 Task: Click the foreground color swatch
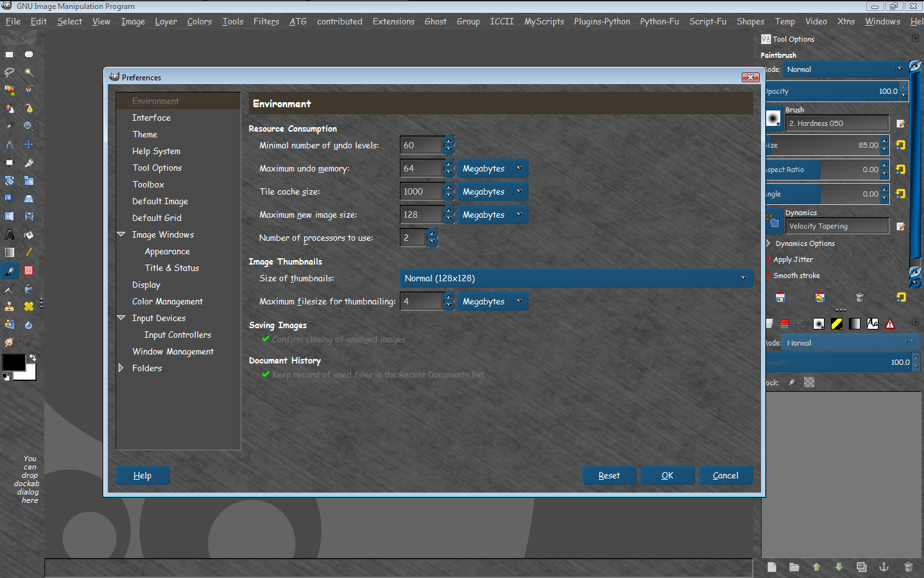coord(13,363)
